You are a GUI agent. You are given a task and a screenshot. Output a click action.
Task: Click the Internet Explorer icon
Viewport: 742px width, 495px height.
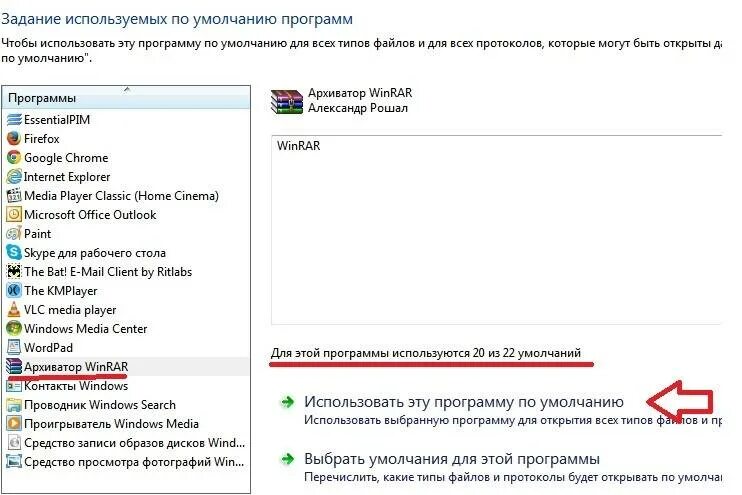point(14,177)
